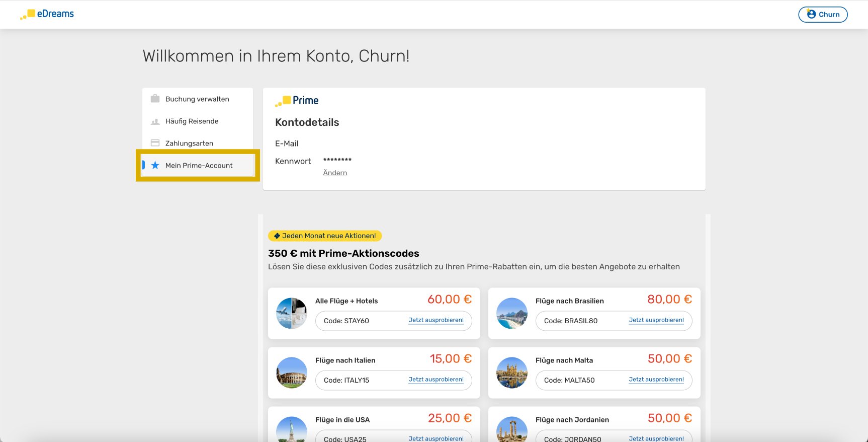
Task: Click the travellers icon beside Häufig Reisende
Action: pyautogui.click(x=155, y=121)
